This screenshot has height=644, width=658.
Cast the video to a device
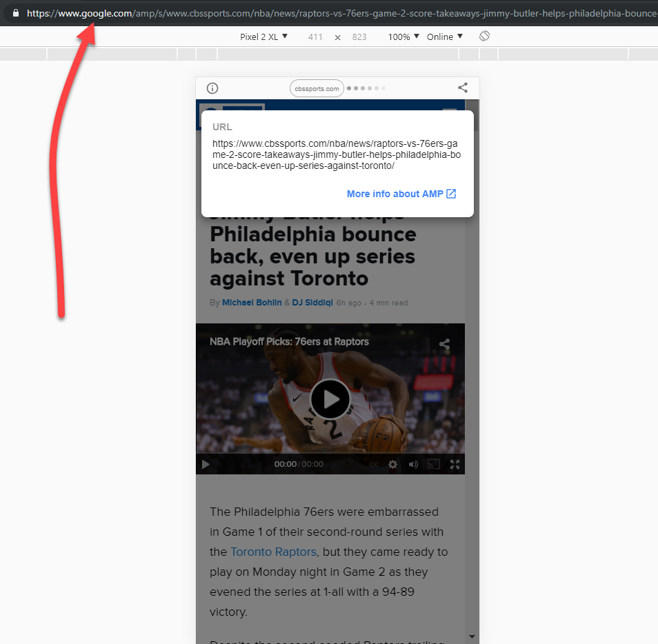pos(433,464)
